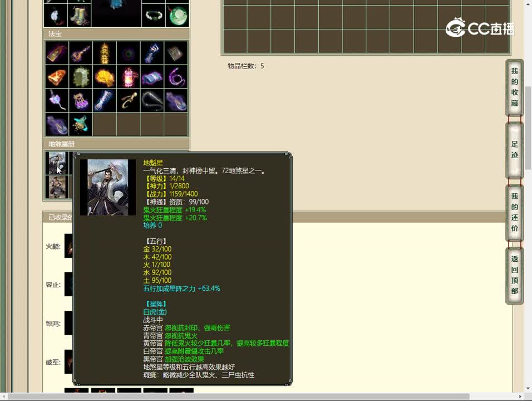Select the golden hook treasure icon
The width and height of the screenshot is (532, 401).
click(128, 100)
